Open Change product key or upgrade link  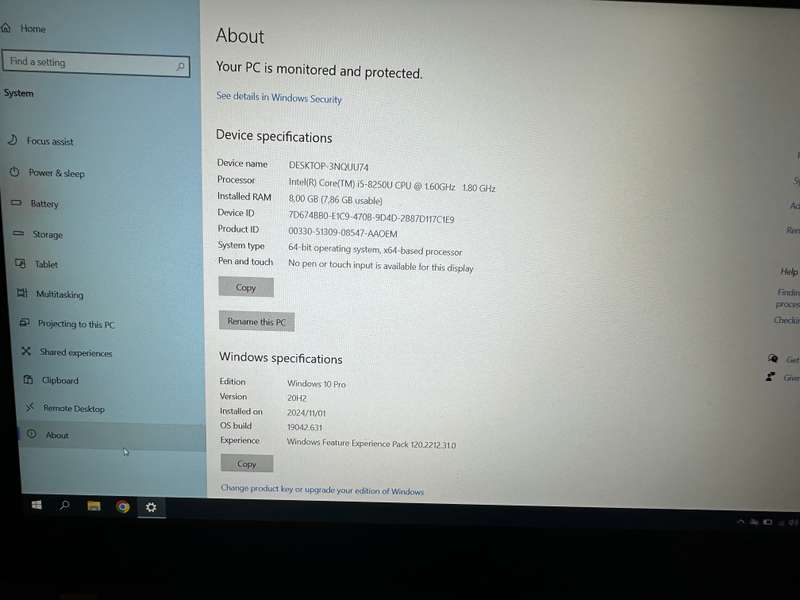322,490
